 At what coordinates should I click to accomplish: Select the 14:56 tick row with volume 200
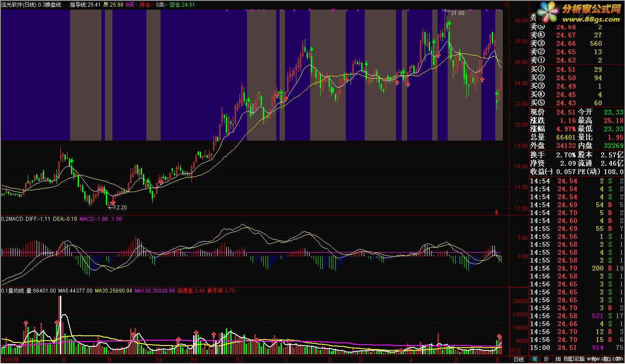[577, 268]
